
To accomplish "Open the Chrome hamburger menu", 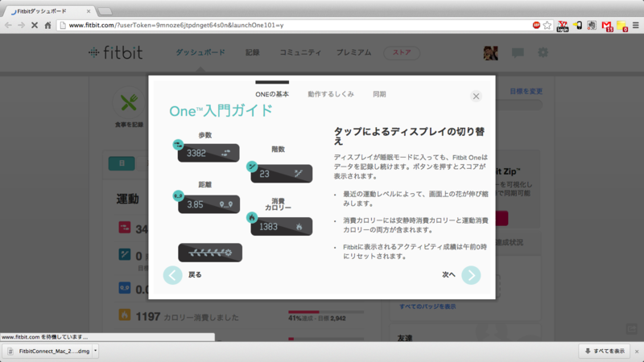I will tap(636, 26).
